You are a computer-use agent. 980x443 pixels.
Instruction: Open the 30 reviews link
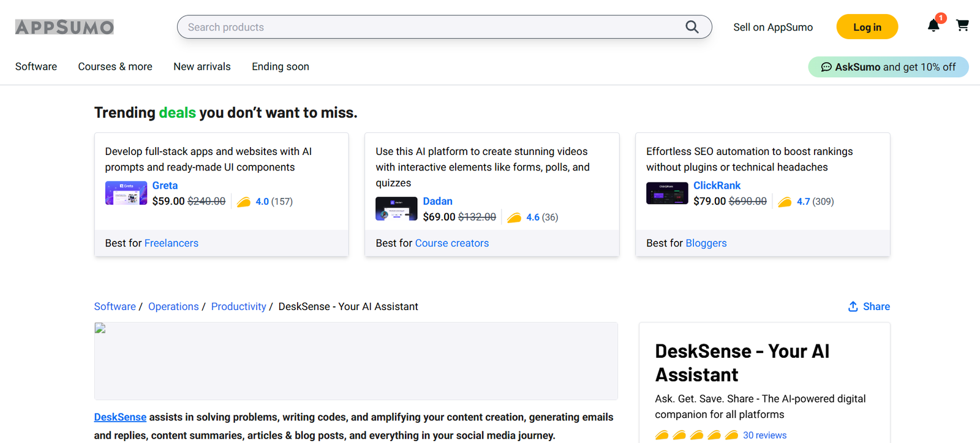pos(764,435)
